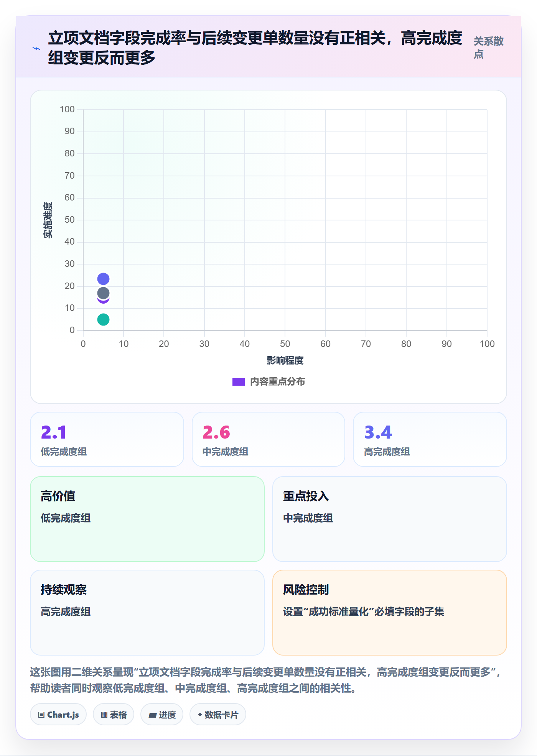Open the 3.4 高完成度组 stat card
The width and height of the screenshot is (537, 756).
(430, 439)
